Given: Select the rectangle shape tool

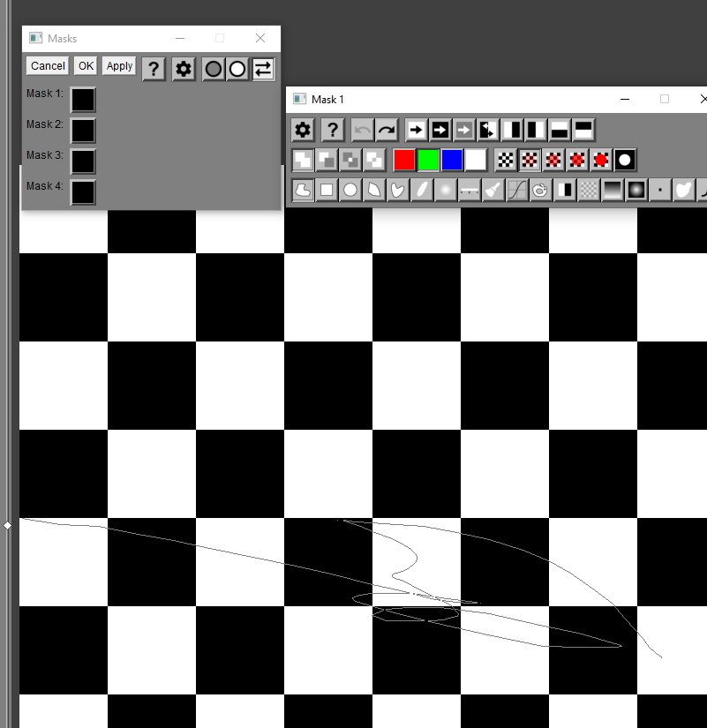Looking at the screenshot, I should 327,189.
